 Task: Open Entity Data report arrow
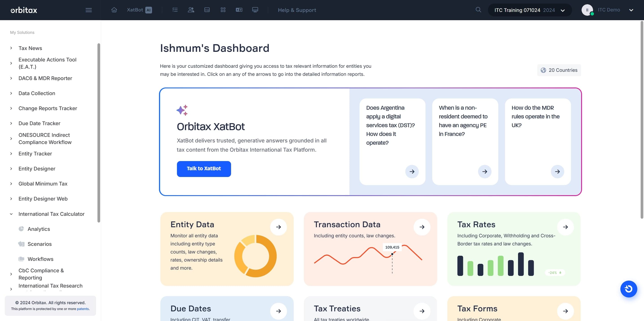pos(278,227)
